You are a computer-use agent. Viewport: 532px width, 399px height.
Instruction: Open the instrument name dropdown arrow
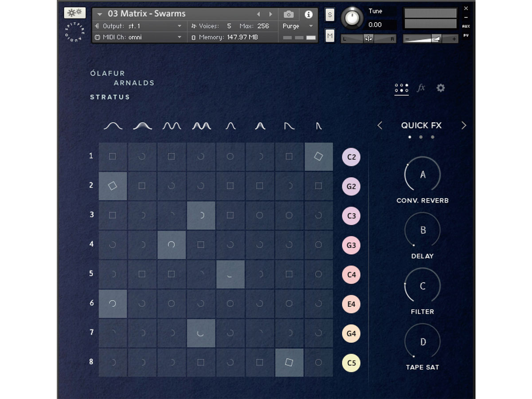click(x=100, y=14)
